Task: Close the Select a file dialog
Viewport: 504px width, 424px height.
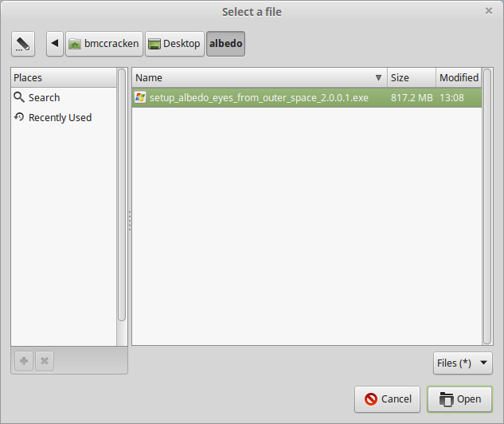Action: pos(489,11)
